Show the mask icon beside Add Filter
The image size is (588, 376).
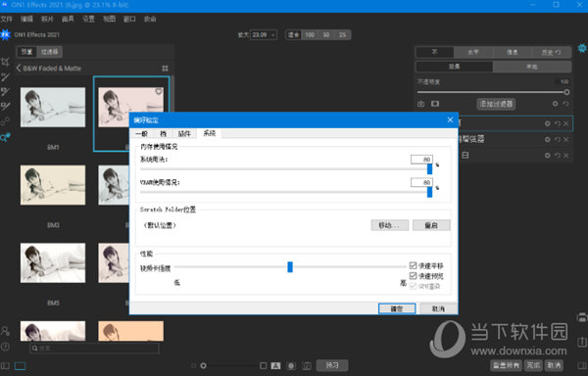click(x=435, y=104)
